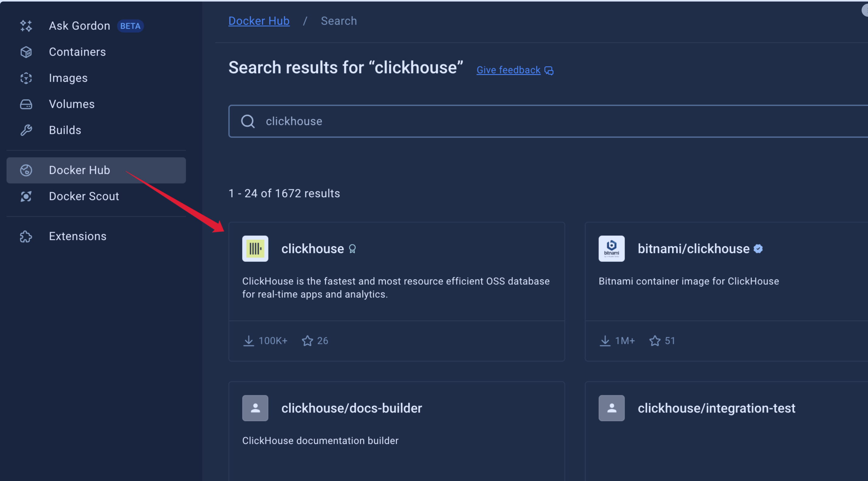Open the Give feedback link
This screenshot has width=868, height=481.
[x=508, y=70]
